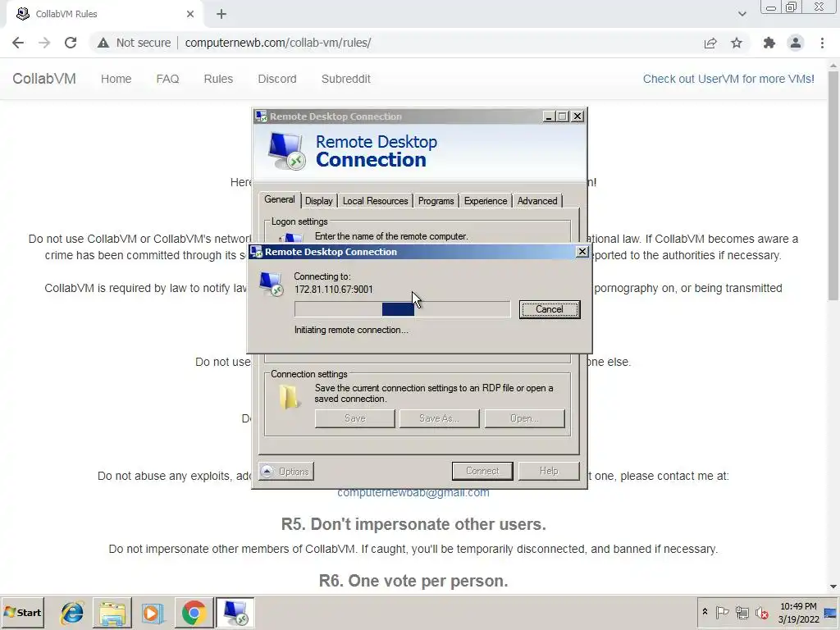Viewport: 840px width, 630px height.
Task: Click the Show desktop button
Action: pos(832,612)
